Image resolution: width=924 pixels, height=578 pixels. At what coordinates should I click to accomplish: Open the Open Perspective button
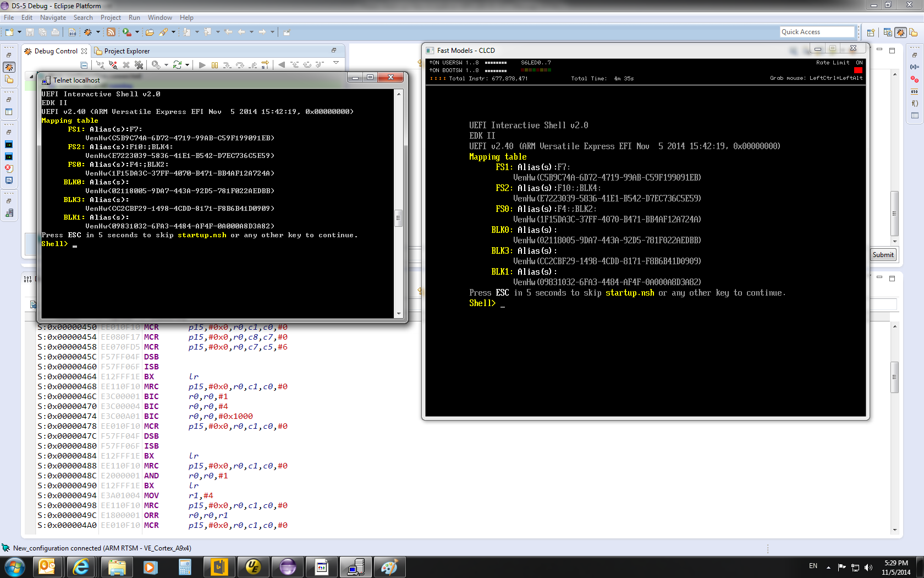[x=871, y=32]
